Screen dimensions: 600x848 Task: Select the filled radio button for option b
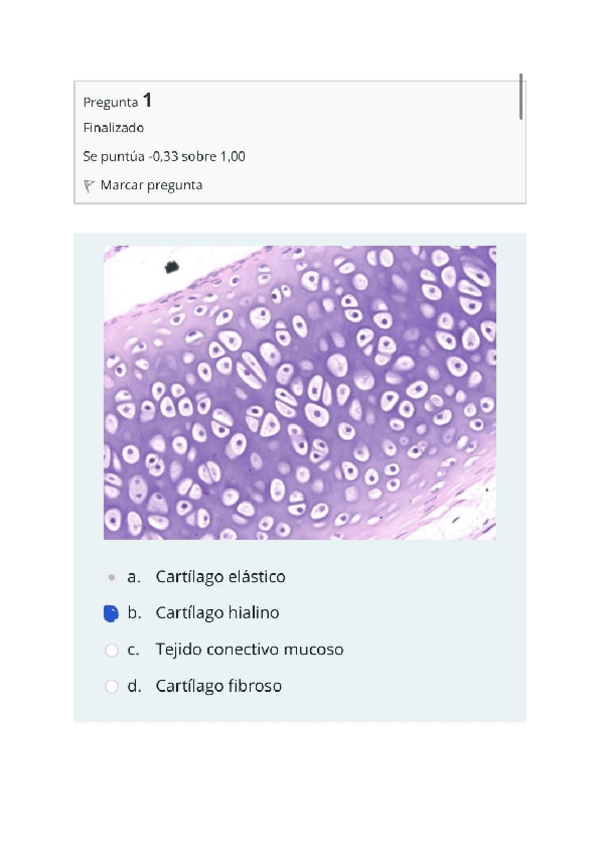point(111,613)
